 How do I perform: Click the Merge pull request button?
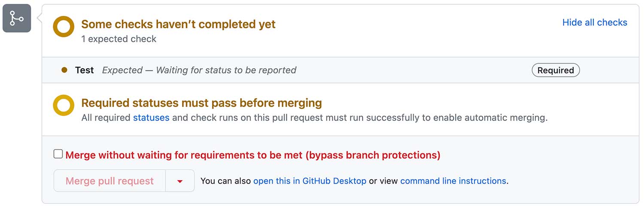click(x=109, y=181)
